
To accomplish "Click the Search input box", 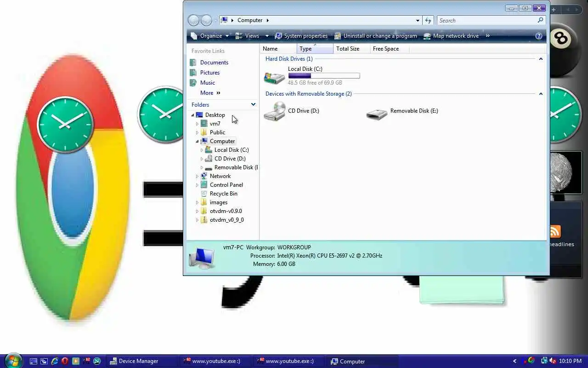I will (487, 20).
